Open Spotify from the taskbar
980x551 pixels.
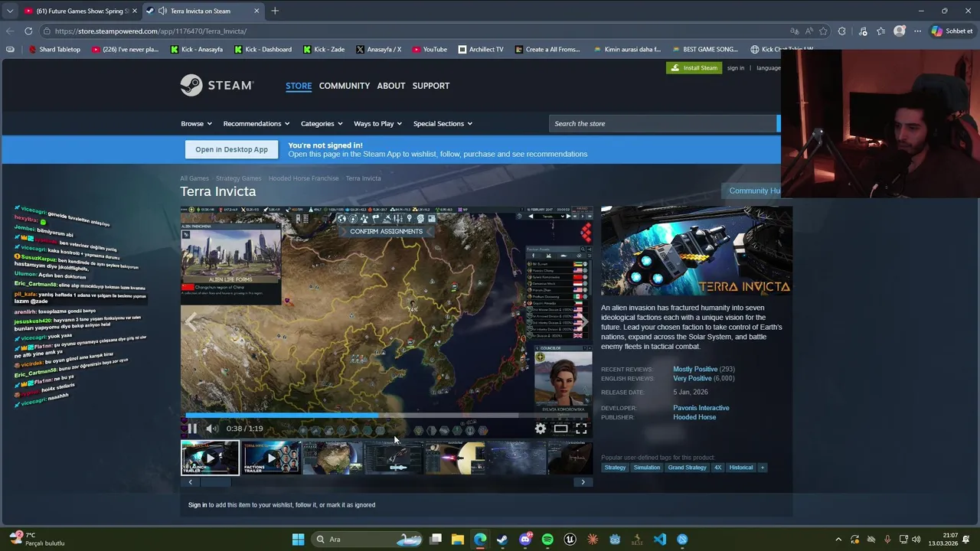click(547, 540)
